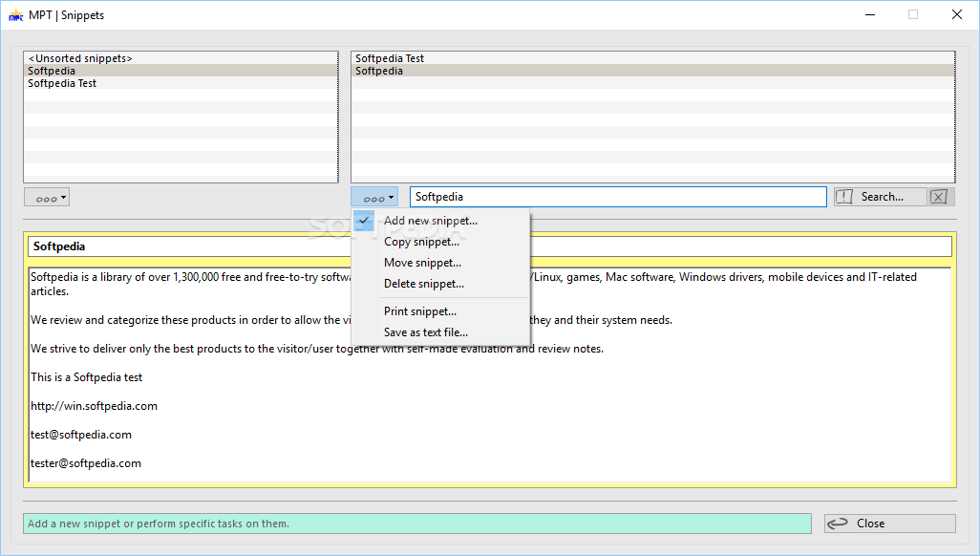980x556 pixels.
Task: Select <Unsorted snippets> category
Action: click(181, 58)
